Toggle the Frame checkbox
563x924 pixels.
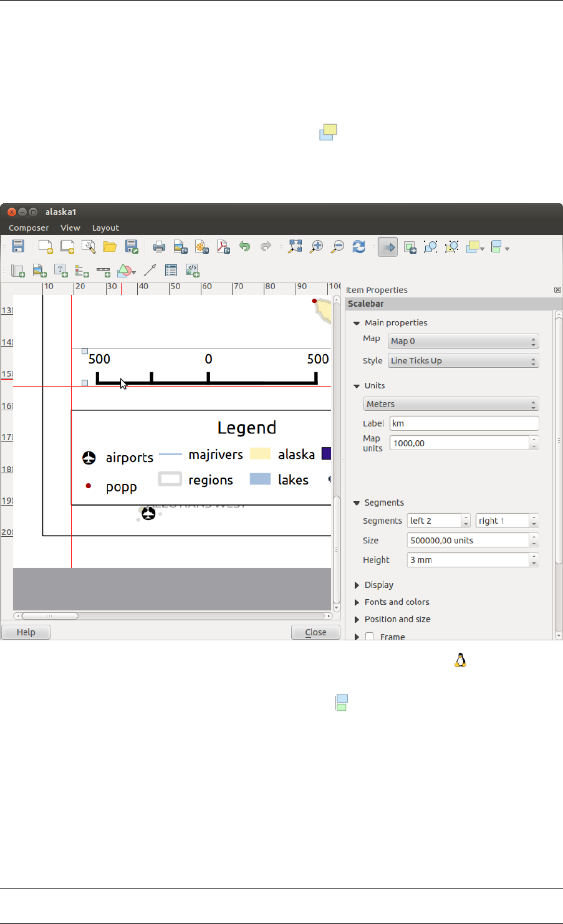[370, 637]
